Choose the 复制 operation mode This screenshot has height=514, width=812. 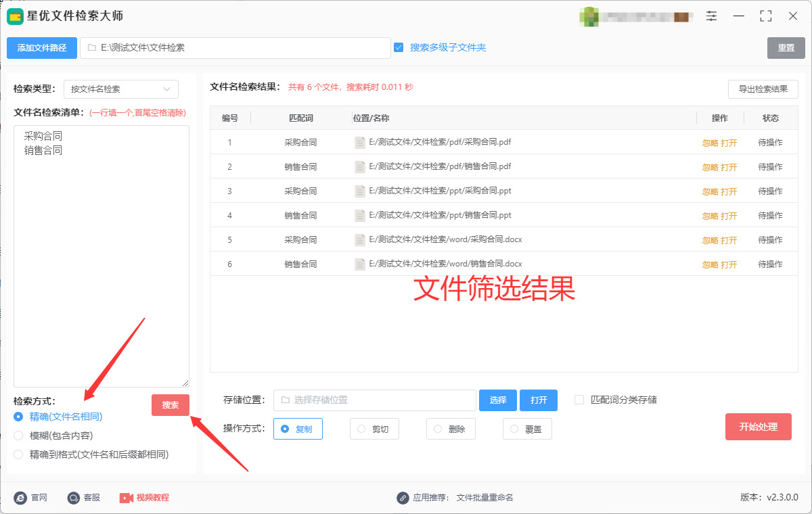click(x=298, y=429)
